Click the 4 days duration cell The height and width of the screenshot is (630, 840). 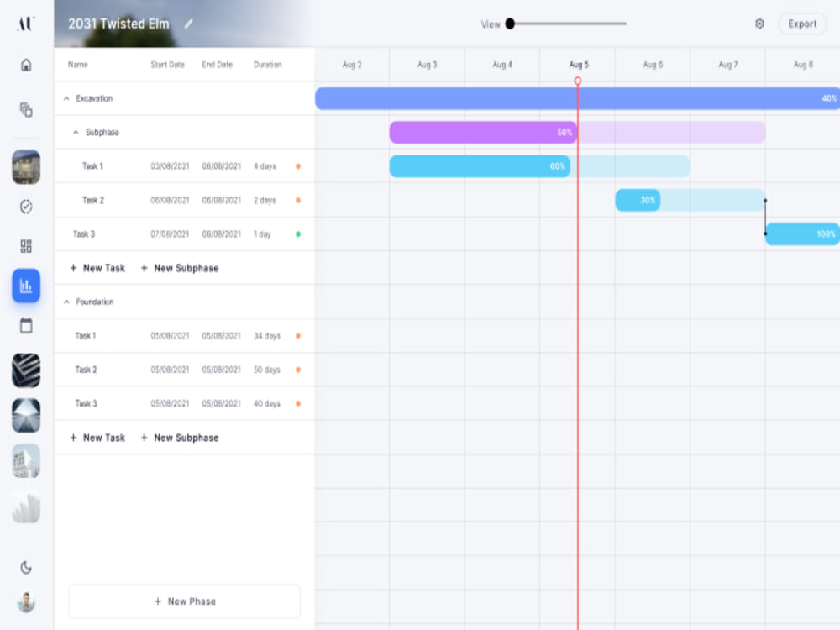(x=265, y=166)
